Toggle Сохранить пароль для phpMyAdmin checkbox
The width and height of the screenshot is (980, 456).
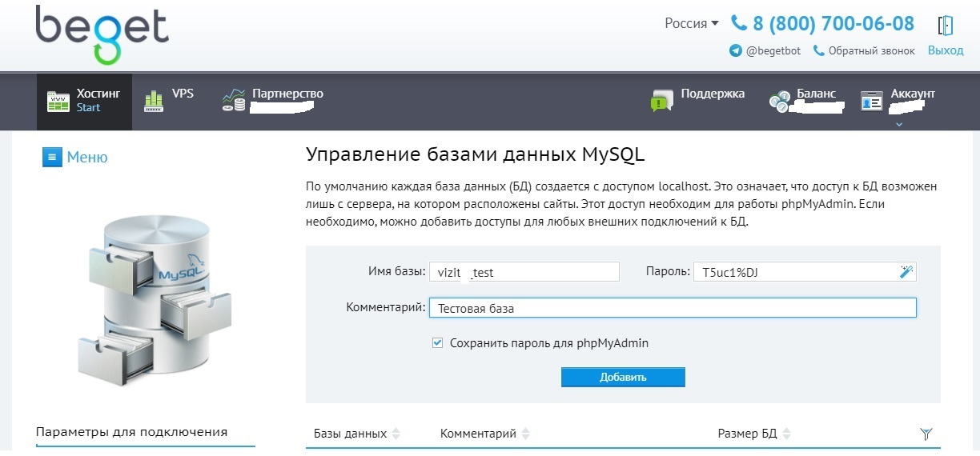pyautogui.click(x=437, y=342)
